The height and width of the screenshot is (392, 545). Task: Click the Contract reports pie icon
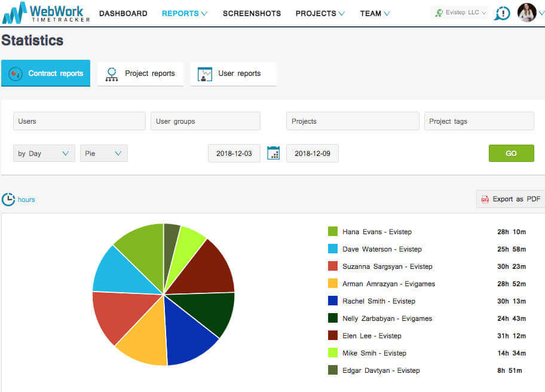[x=16, y=73]
